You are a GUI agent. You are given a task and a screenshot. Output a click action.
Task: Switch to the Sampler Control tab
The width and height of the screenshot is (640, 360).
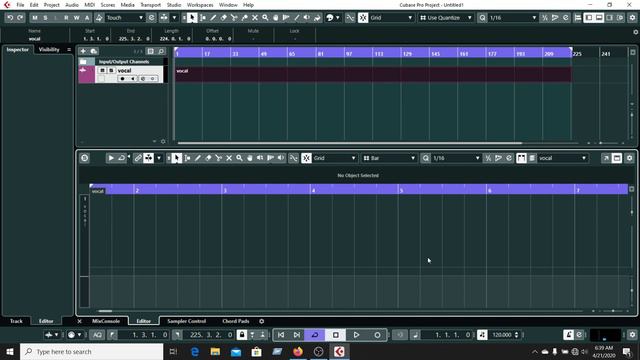[187, 321]
